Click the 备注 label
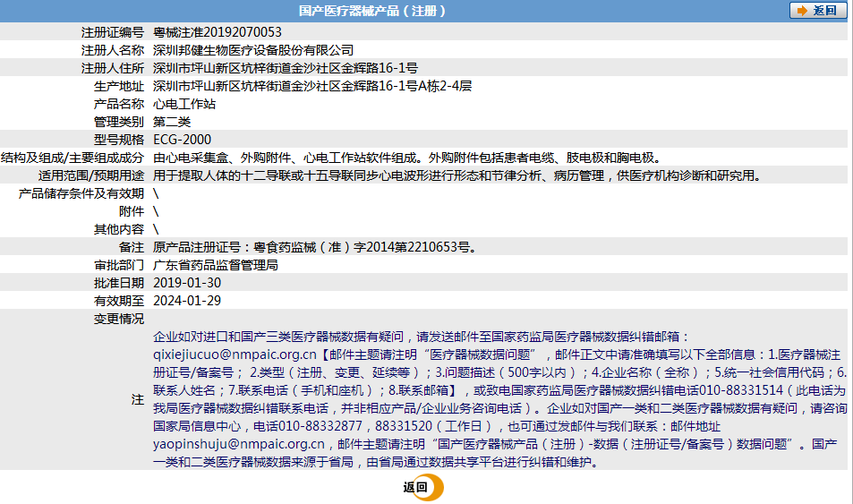 pyautogui.click(x=131, y=247)
